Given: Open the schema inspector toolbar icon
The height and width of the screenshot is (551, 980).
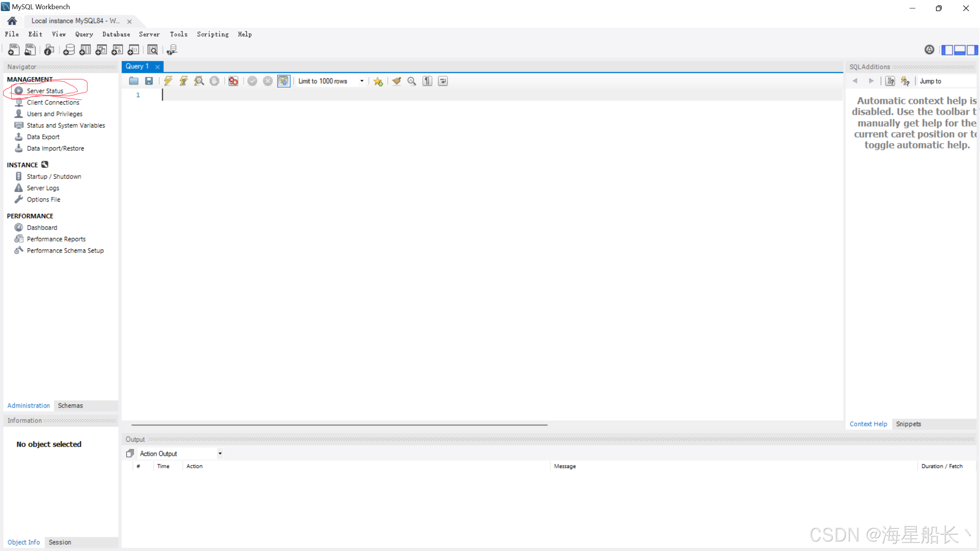Looking at the screenshot, I should [x=49, y=50].
